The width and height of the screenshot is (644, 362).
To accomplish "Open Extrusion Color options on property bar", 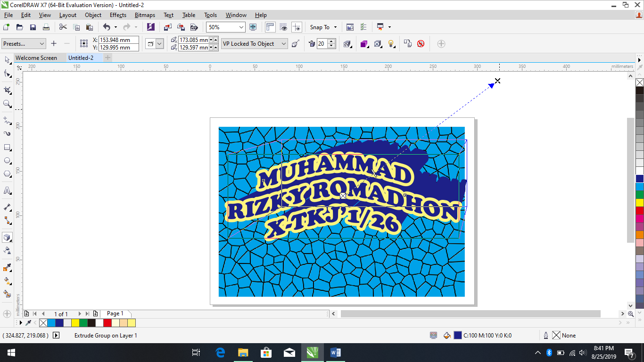I will click(x=363, y=43).
